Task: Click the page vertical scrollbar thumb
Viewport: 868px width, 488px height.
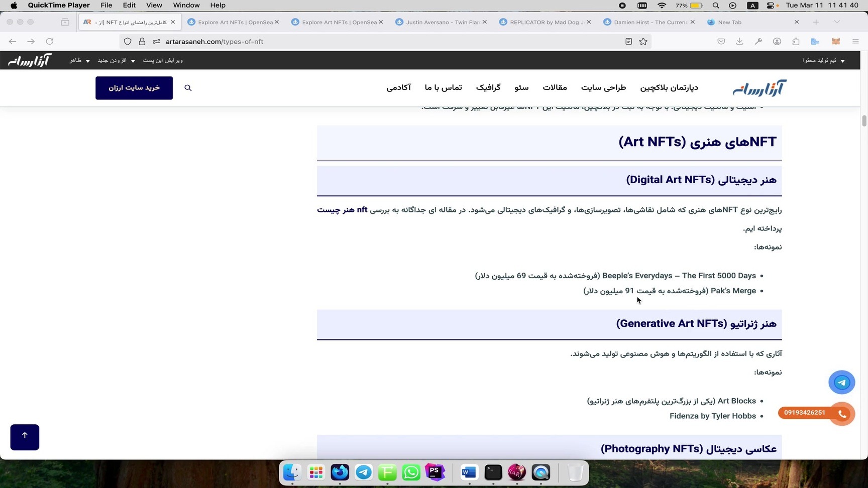Action: click(864, 121)
